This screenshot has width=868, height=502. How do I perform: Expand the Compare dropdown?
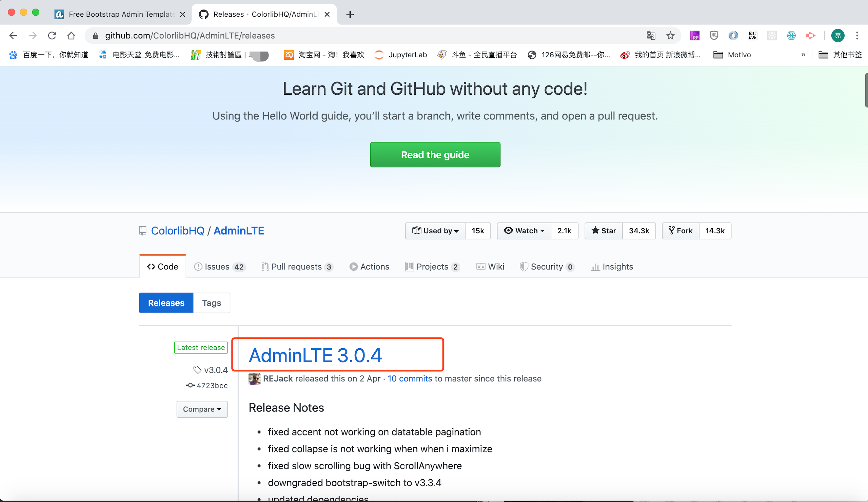[x=202, y=409]
